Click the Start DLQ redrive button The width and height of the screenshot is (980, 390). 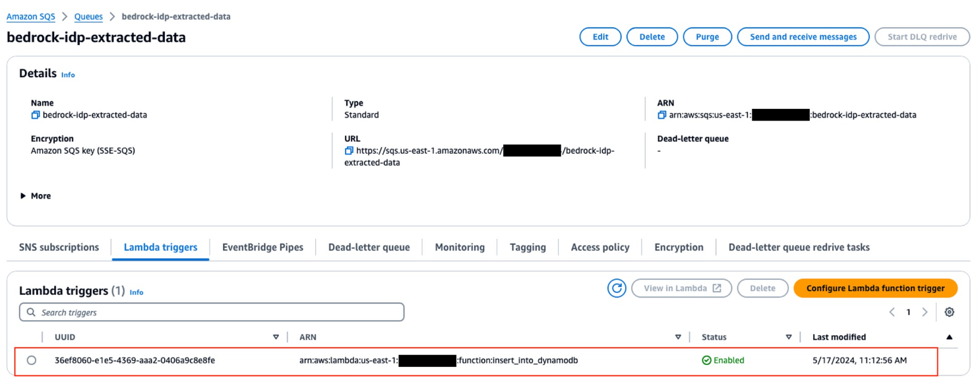[x=922, y=37]
